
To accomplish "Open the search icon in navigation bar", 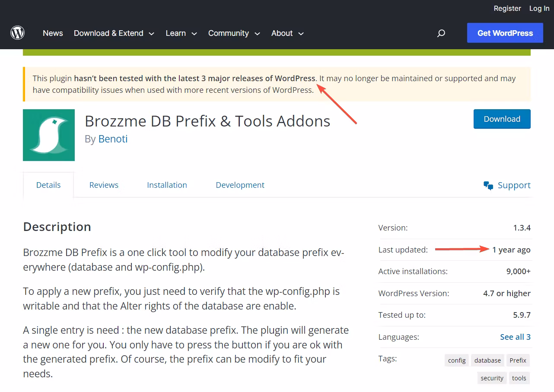I will [441, 33].
